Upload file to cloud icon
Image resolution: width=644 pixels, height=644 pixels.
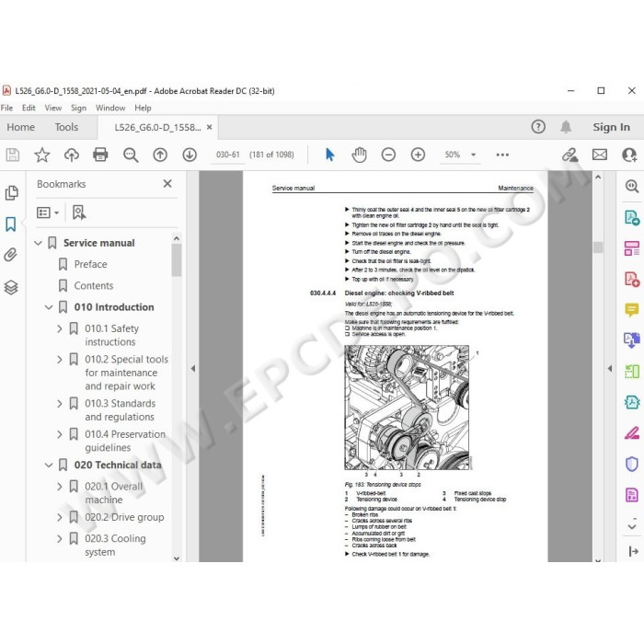(72, 155)
